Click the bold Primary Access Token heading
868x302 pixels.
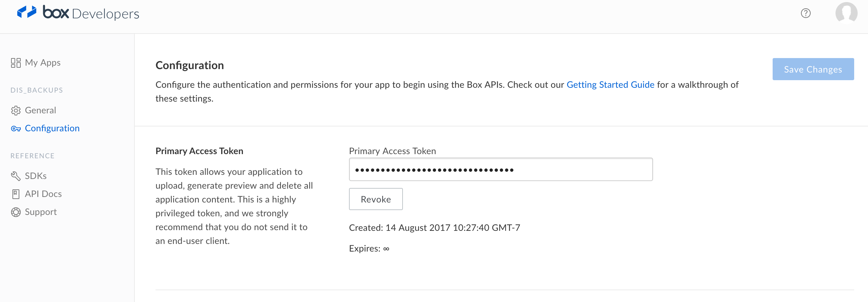(x=199, y=151)
